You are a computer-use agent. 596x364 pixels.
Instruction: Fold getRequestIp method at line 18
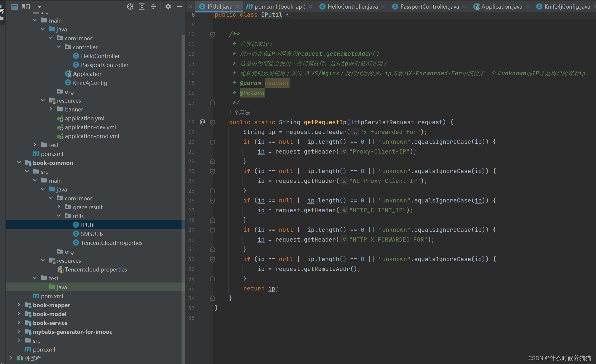pos(212,122)
